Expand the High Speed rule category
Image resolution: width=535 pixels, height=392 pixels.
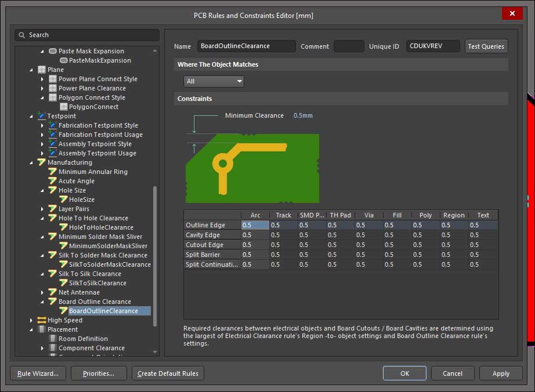coord(31,320)
